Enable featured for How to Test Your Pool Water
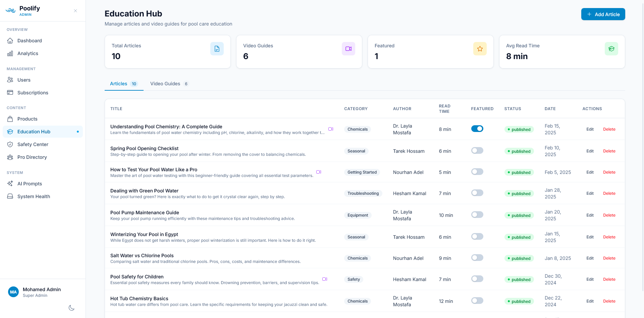Viewport: 644px width, 318px height. (x=477, y=172)
